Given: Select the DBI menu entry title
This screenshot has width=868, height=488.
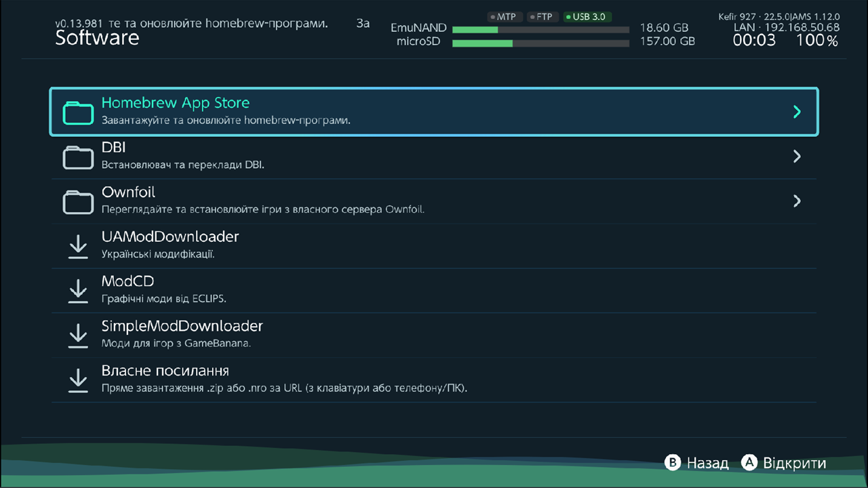Looking at the screenshot, I should [x=114, y=147].
